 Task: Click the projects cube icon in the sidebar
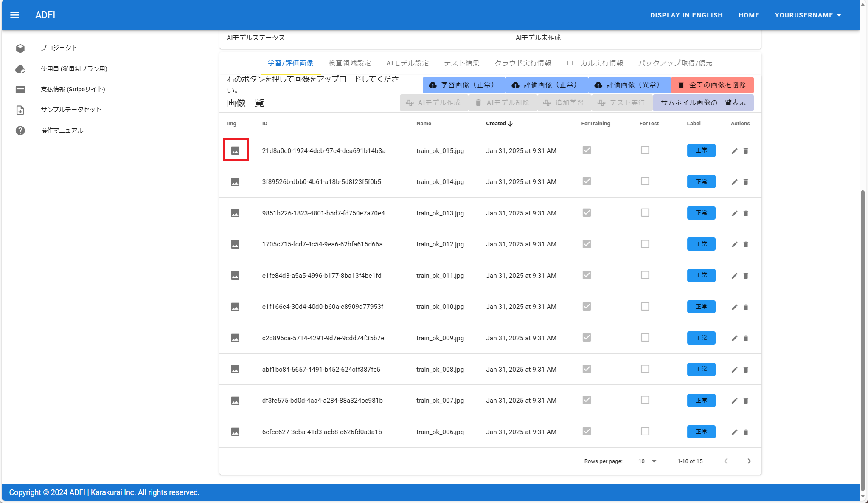pyautogui.click(x=20, y=48)
